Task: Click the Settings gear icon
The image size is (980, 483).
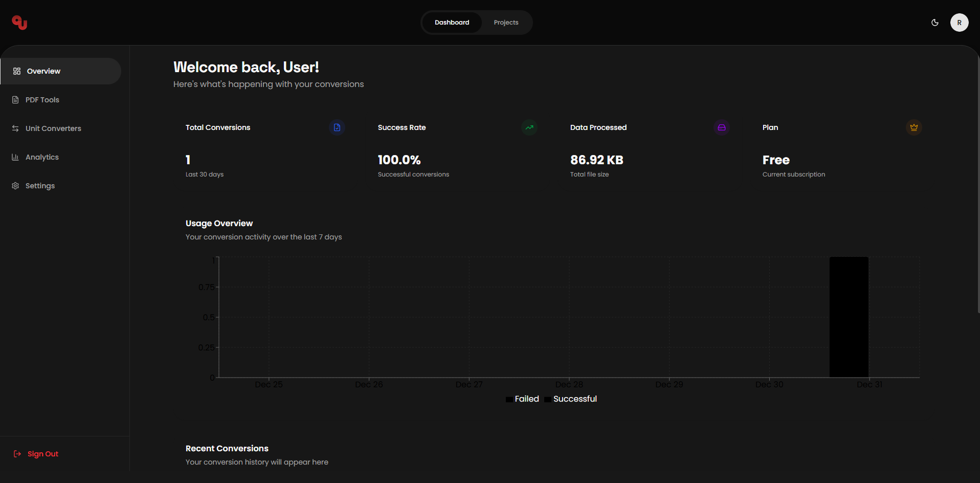Action: click(x=15, y=185)
